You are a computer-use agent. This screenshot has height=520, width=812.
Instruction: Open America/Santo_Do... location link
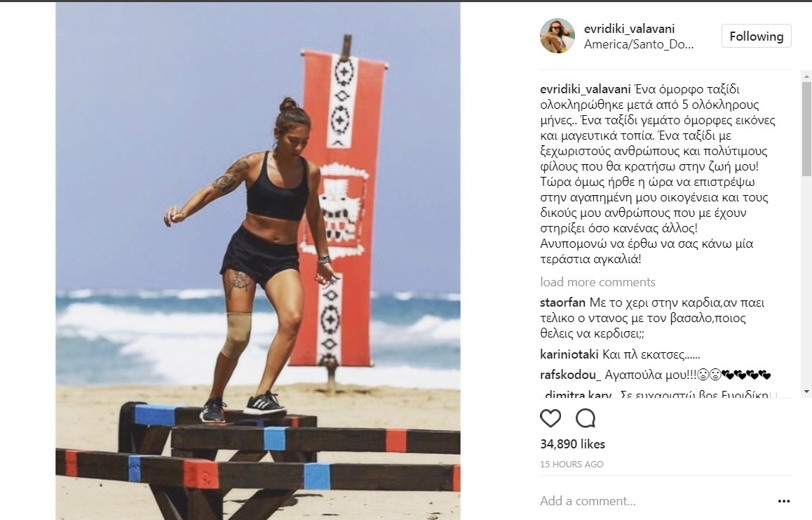639,45
